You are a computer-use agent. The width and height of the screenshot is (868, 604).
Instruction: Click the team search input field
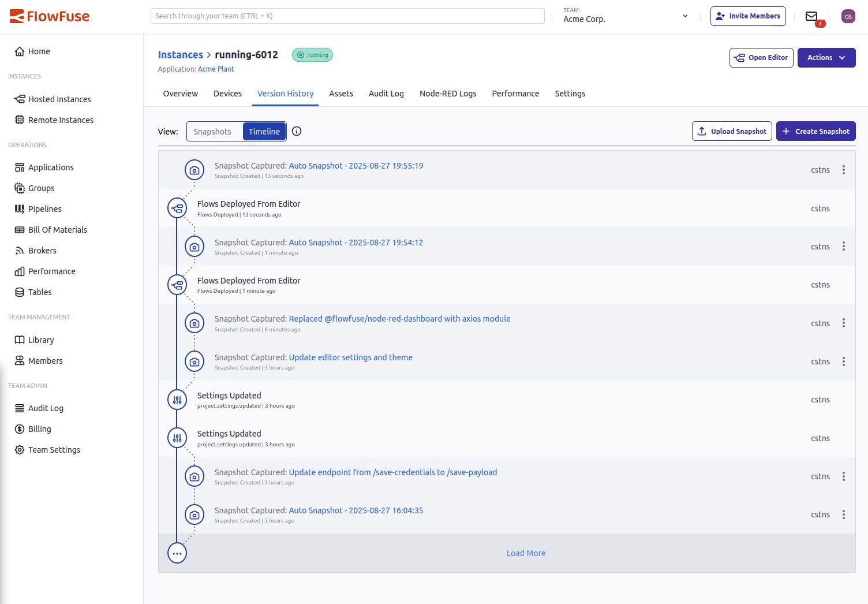(347, 16)
